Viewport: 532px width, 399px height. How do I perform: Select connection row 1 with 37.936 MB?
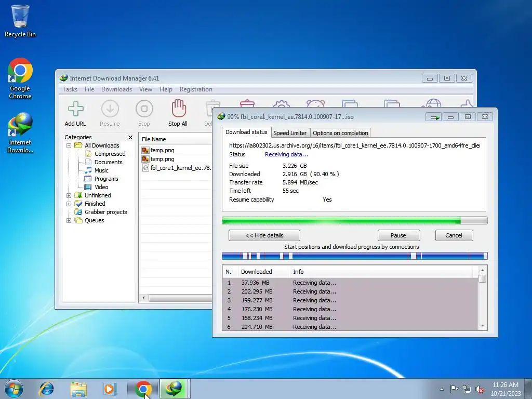point(350,283)
